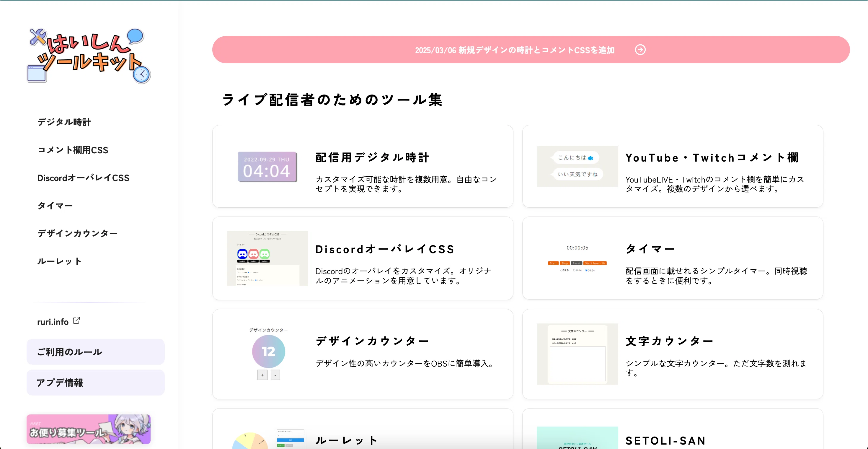Open デジタル時計 in the sidebar menu
Image resolution: width=868 pixels, height=449 pixels.
64,122
